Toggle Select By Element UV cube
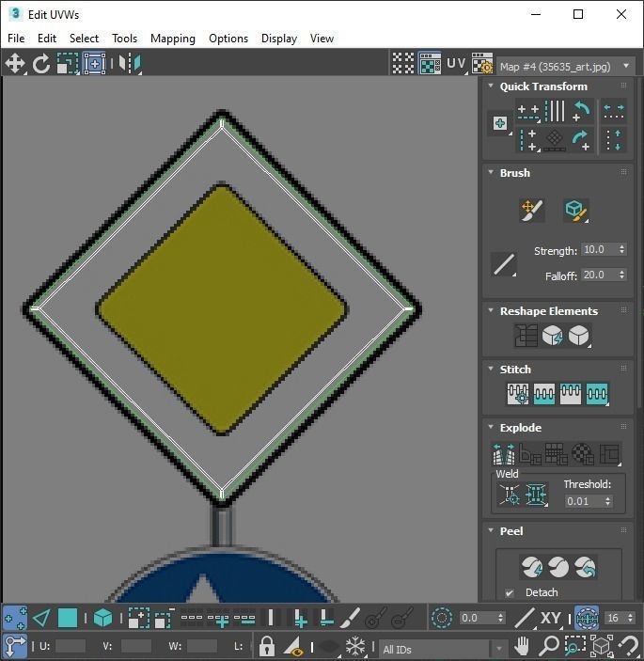 pyautogui.click(x=102, y=619)
